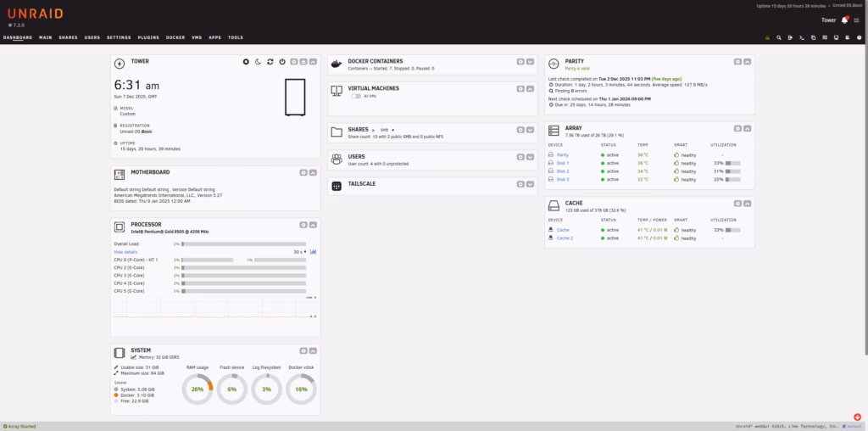
Task: Click the terminal icon in top toolbar
Action: [801, 37]
